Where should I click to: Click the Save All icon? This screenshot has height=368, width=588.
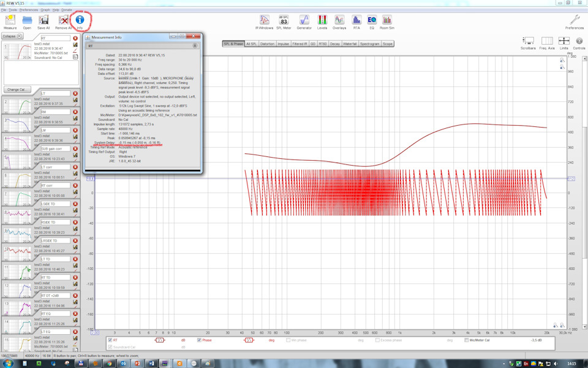point(43,22)
